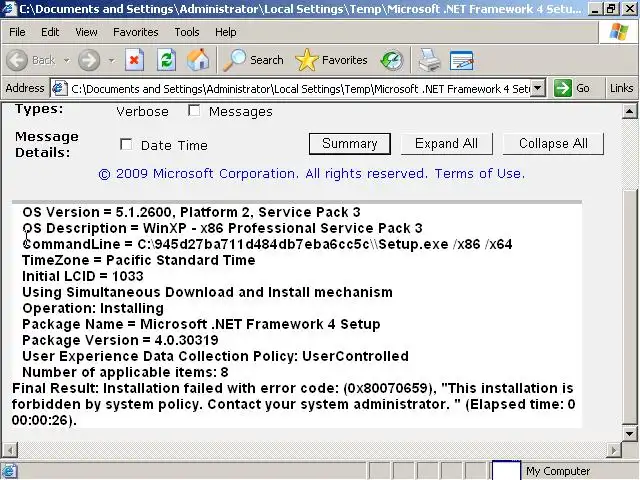The width and height of the screenshot is (640, 480).
Task: Click the Print icon
Action: [429, 60]
